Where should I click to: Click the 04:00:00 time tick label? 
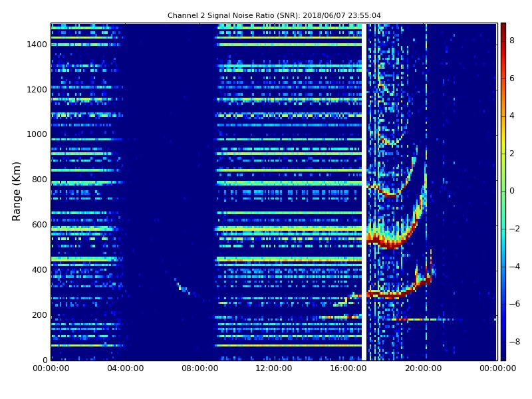pyautogui.click(x=125, y=368)
